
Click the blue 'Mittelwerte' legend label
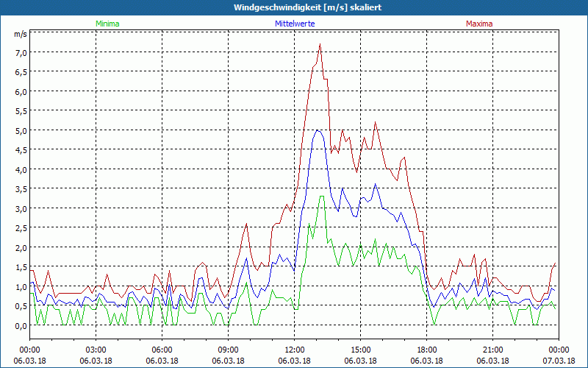point(295,24)
